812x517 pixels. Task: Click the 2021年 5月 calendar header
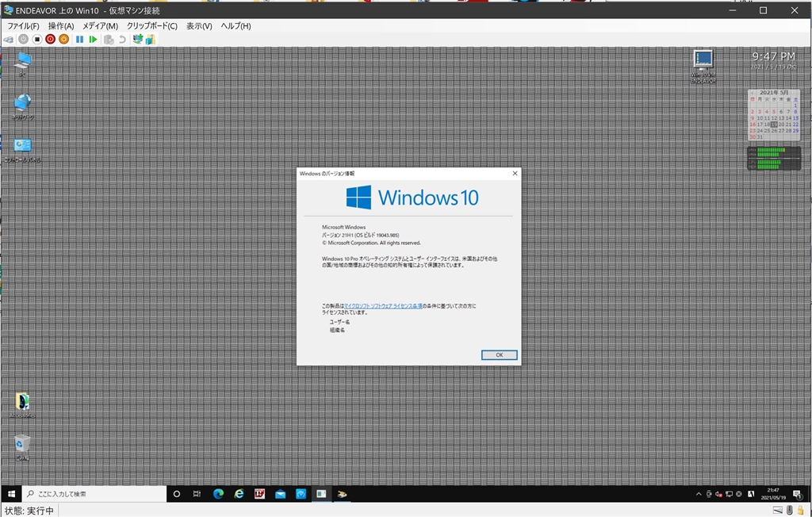(x=774, y=93)
